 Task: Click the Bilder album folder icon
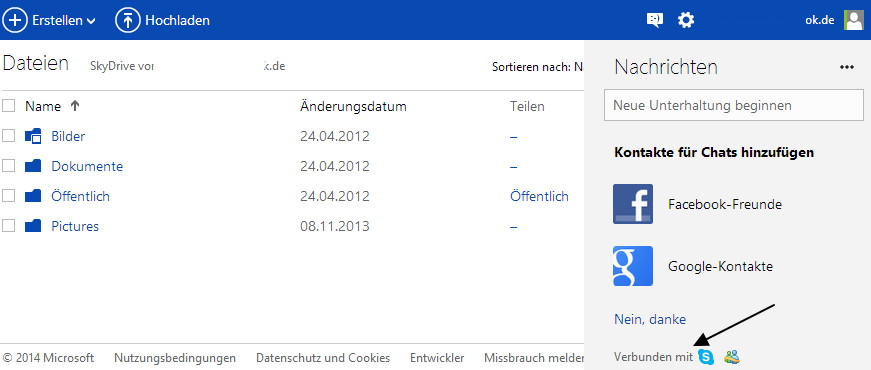click(33, 136)
